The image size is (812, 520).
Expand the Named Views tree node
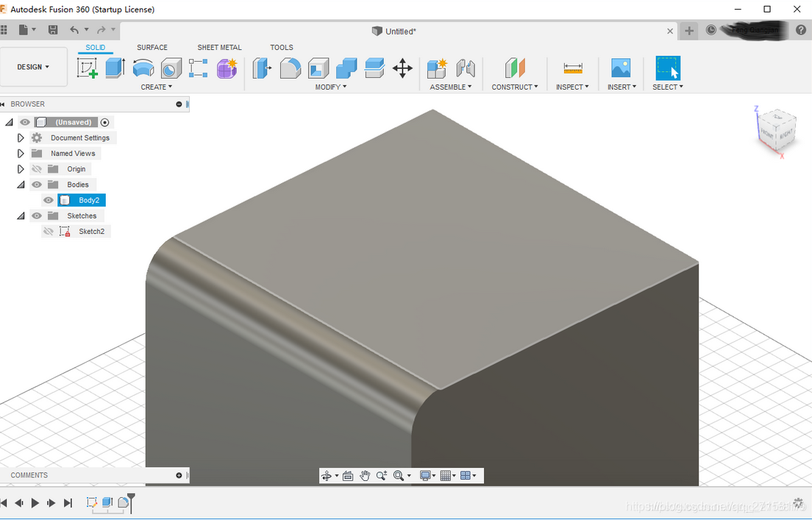point(21,153)
